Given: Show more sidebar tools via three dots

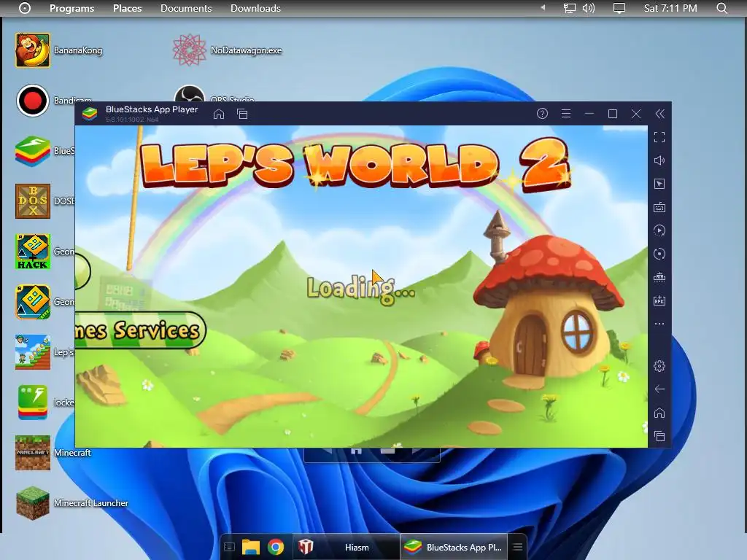Looking at the screenshot, I should click(659, 324).
